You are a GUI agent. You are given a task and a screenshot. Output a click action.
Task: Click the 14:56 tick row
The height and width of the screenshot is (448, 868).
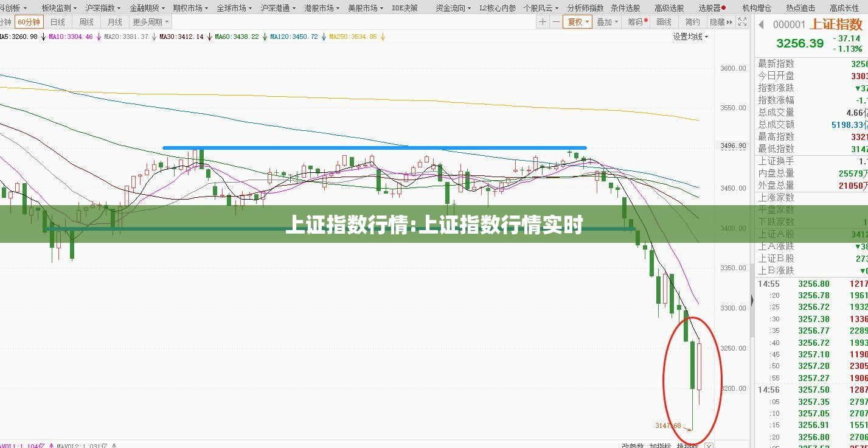point(812,390)
